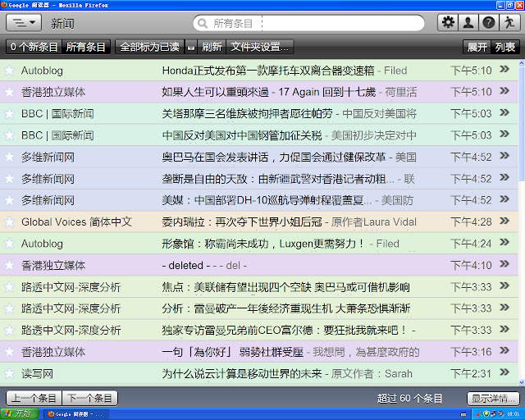Open the navigation menu dropdown button
This screenshot has width=525, height=420.
(x=24, y=23)
